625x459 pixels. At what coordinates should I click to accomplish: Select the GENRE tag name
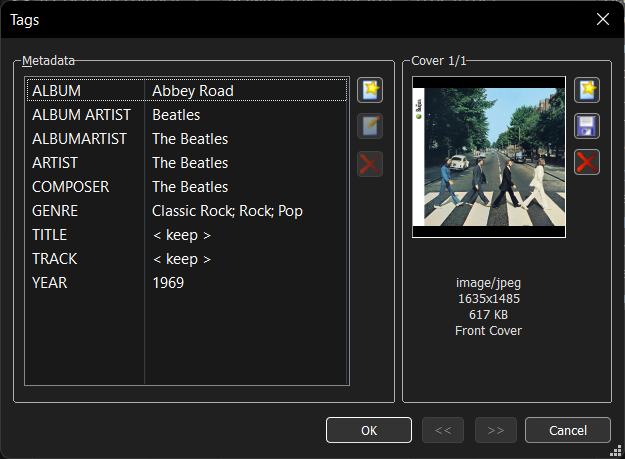(55, 211)
